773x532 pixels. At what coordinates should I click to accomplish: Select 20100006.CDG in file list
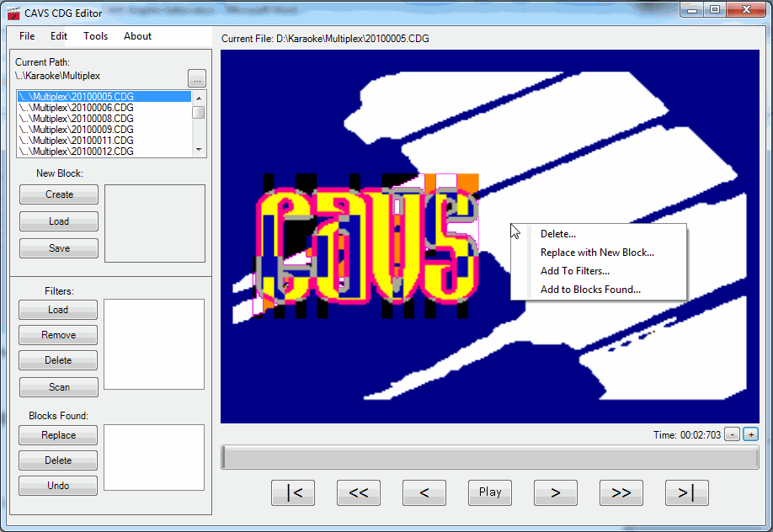click(104, 108)
